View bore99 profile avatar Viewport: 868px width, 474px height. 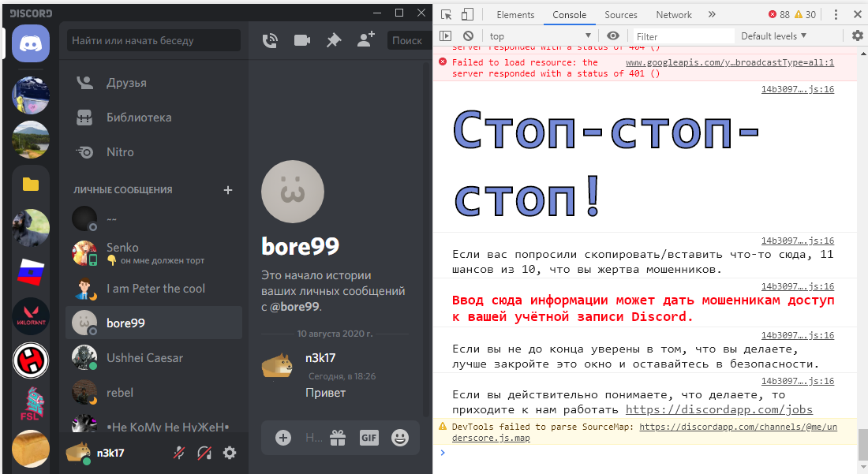click(x=293, y=192)
